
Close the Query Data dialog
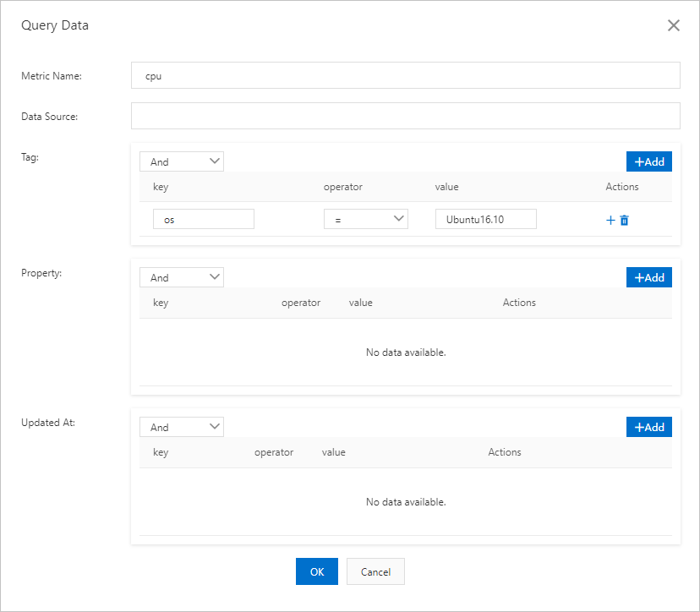click(x=674, y=25)
